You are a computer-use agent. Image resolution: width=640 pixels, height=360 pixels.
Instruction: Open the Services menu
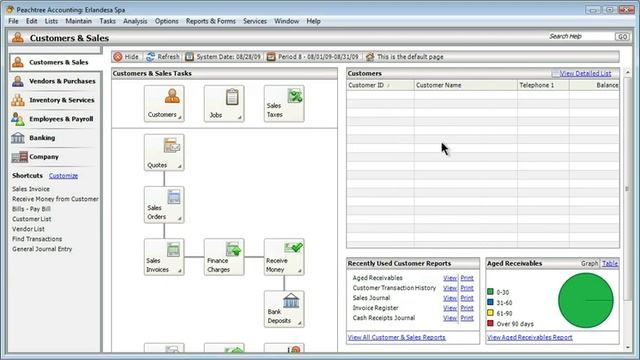tap(255, 21)
